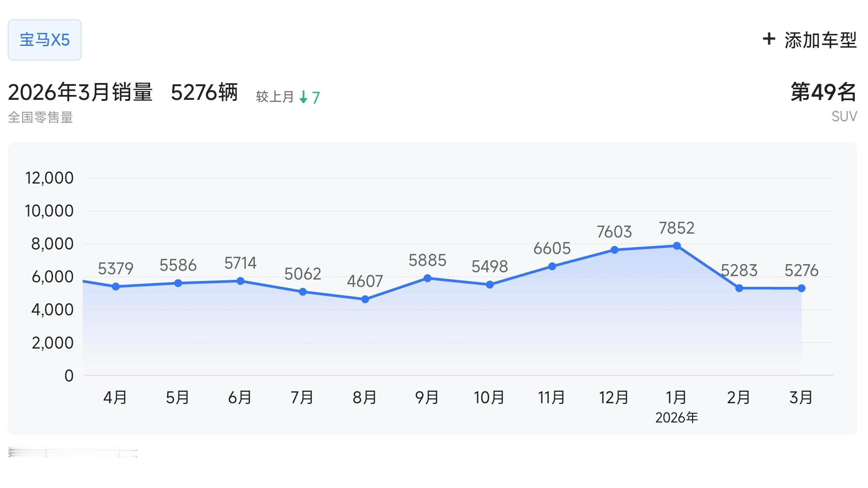Click the 2026年3月销量 heading

(x=81, y=92)
